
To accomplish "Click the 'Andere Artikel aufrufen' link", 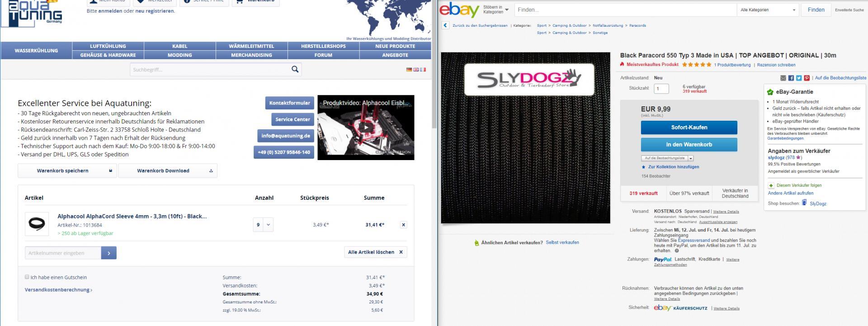I will coord(791,193).
